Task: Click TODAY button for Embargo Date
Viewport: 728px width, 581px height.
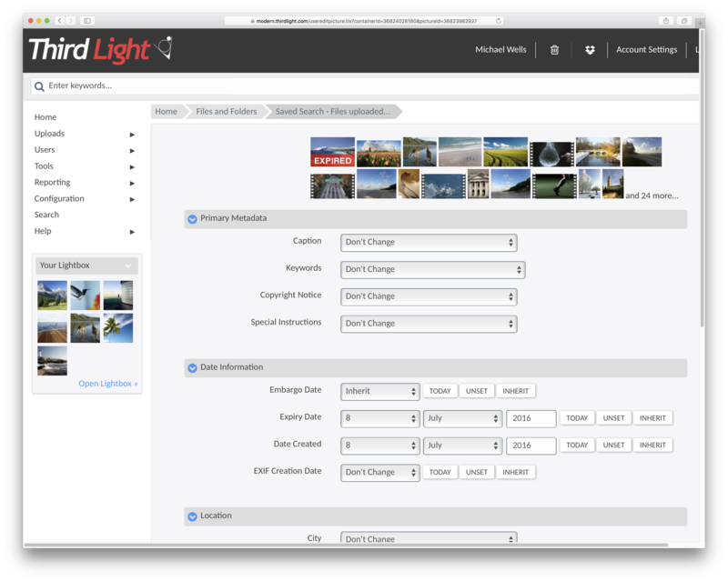Action: tap(440, 391)
